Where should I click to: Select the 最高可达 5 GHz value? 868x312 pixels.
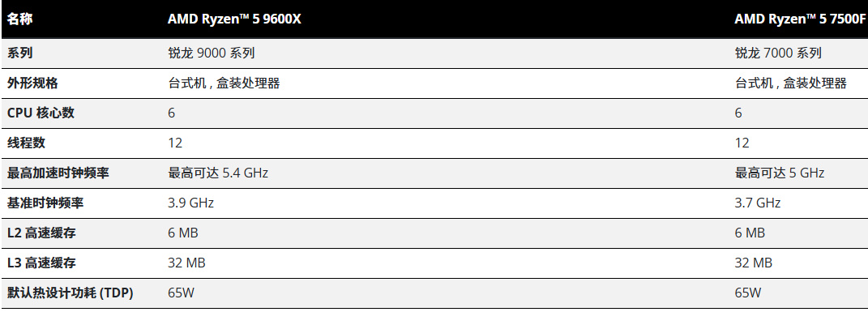pyautogui.click(x=780, y=173)
